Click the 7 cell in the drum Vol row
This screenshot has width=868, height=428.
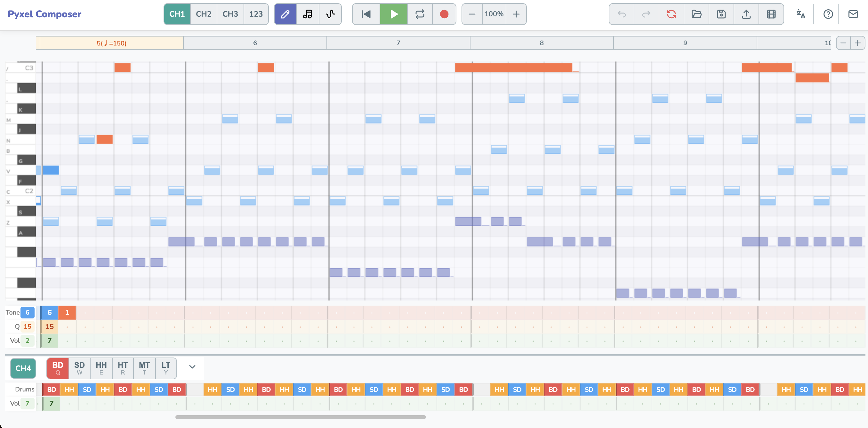click(51, 404)
